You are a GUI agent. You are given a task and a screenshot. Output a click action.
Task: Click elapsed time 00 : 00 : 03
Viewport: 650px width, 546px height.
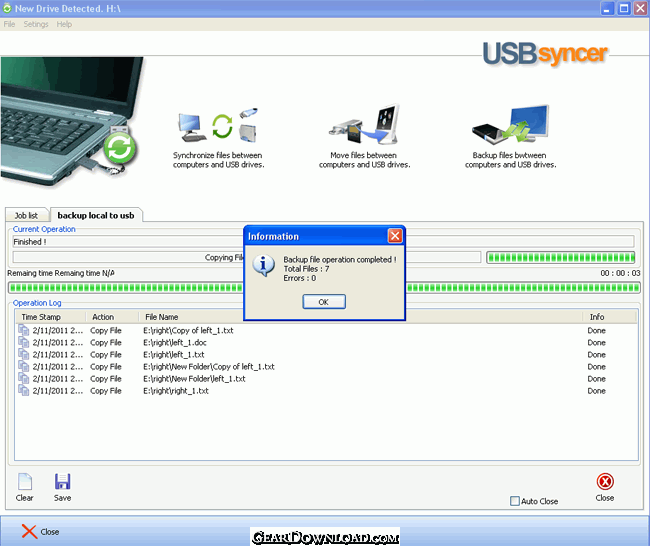(620, 273)
